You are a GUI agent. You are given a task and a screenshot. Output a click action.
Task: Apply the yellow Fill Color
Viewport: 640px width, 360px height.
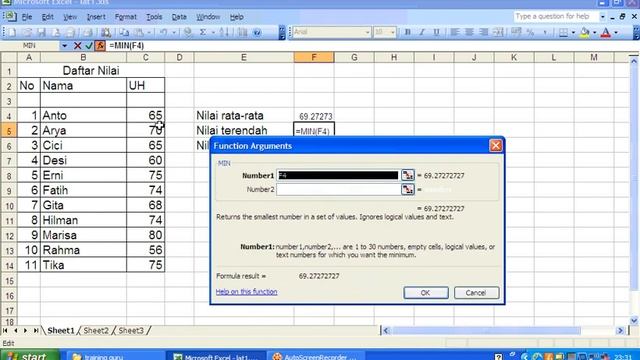click(584, 32)
